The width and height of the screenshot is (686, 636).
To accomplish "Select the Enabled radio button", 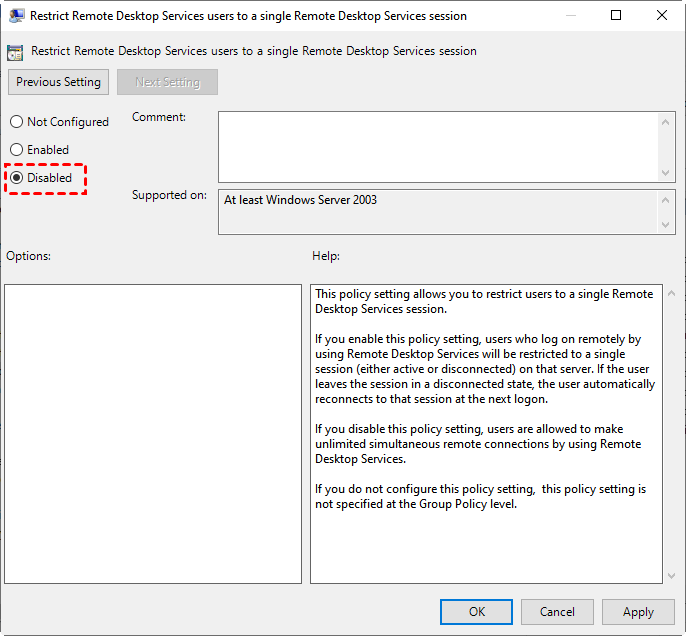I will (x=16, y=150).
